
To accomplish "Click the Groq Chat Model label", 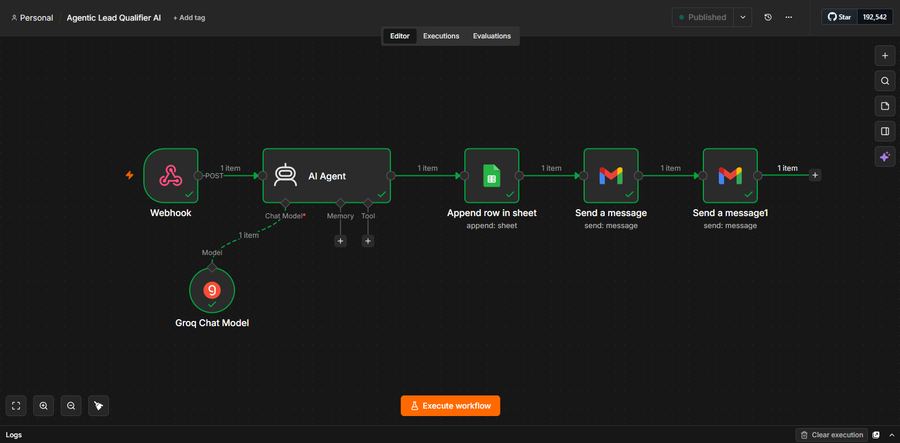I will pos(212,323).
